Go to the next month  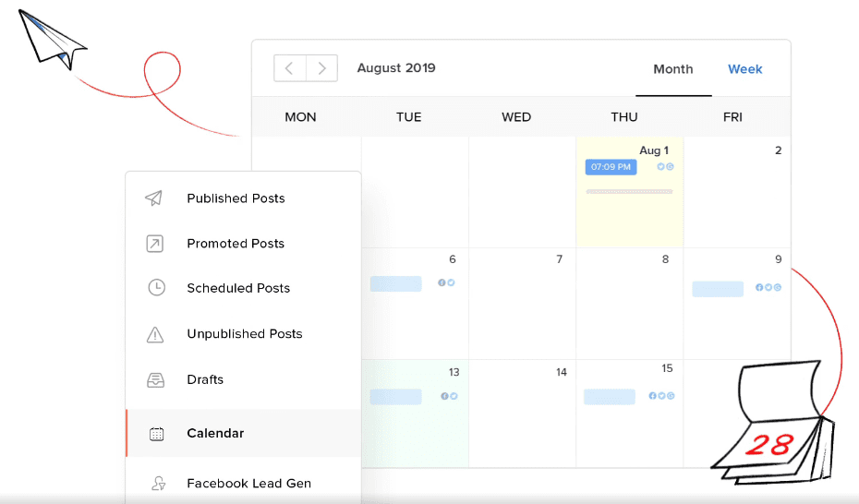pos(321,68)
